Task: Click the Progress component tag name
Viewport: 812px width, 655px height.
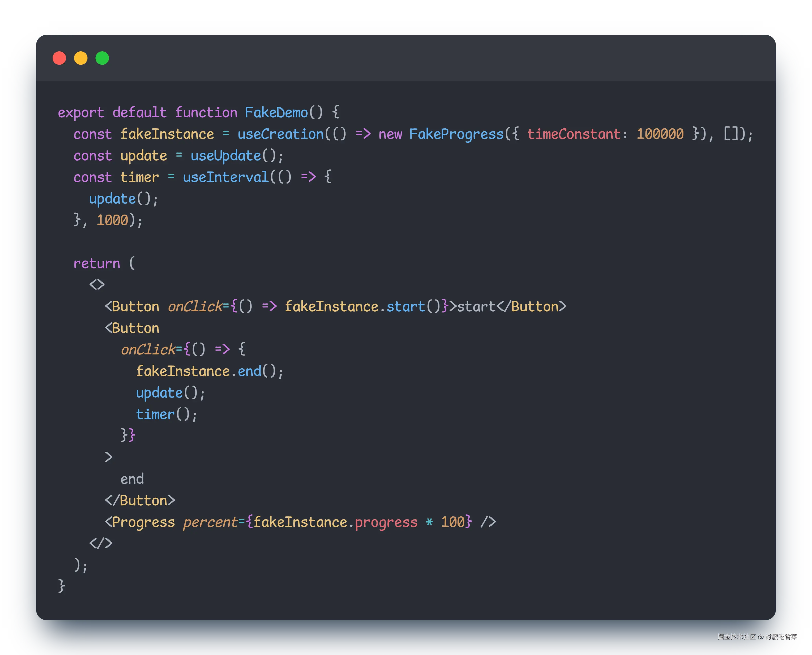Action: (x=143, y=522)
